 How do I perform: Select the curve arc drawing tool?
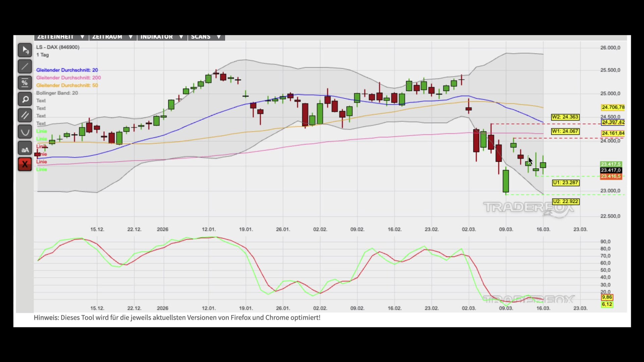(x=25, y=132)
